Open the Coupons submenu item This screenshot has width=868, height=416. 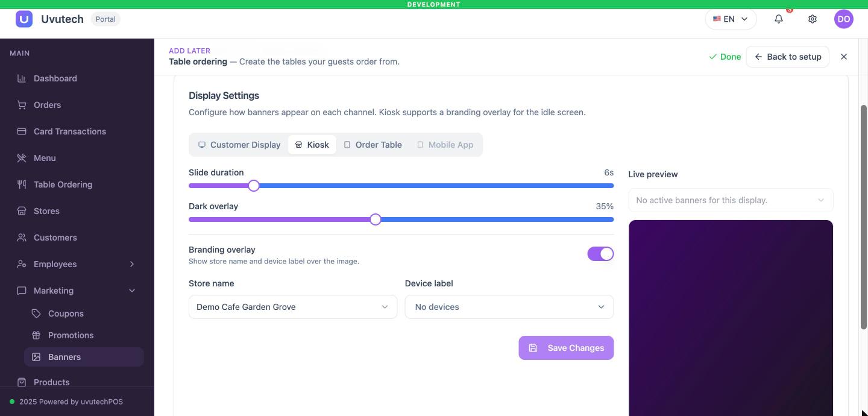(84, 314)
